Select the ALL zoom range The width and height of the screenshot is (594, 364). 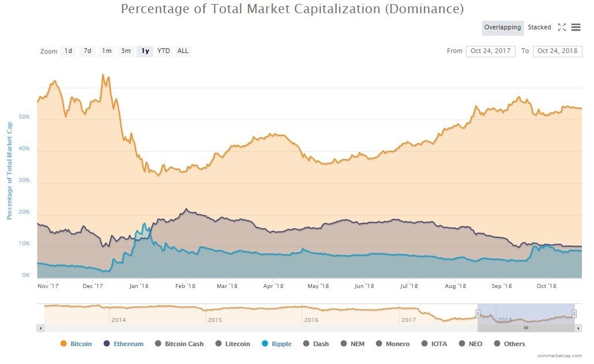pos(183,51)
